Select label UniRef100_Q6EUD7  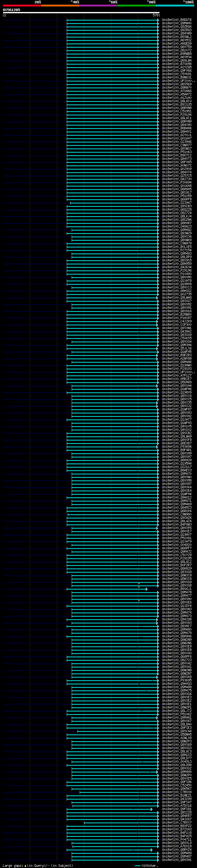click(x=176, y=443)
